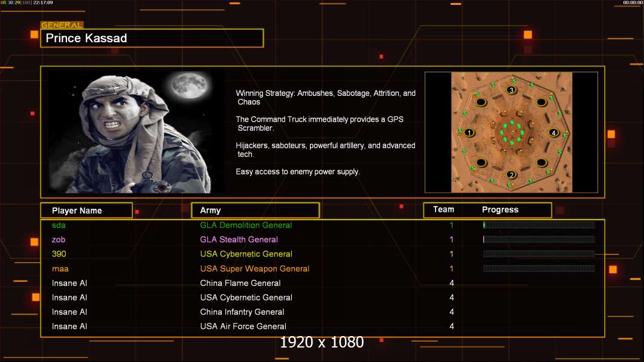Click the GENERAL label tab
The width and height of the screenshot is (644, 362).
pos(62,25)
